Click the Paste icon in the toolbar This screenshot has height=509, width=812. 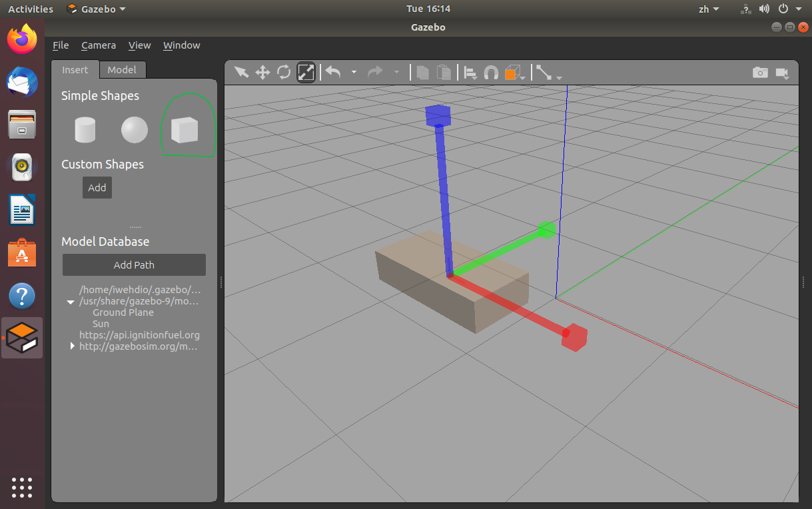pos(444,72)
